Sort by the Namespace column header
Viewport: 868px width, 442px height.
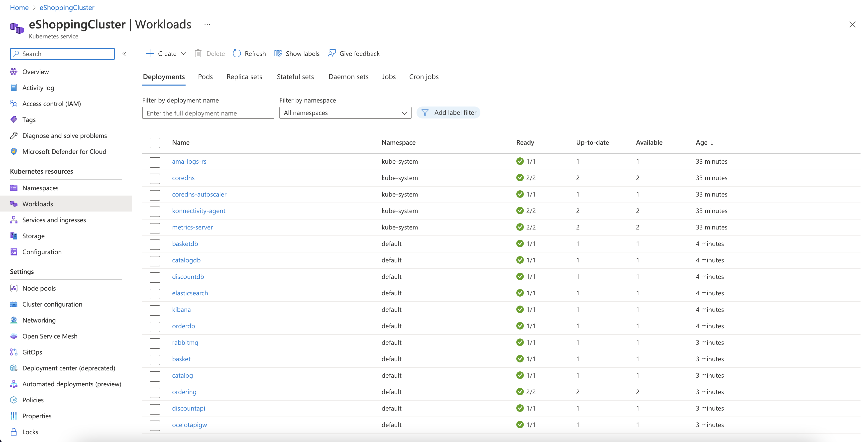(x=398, y=142)
